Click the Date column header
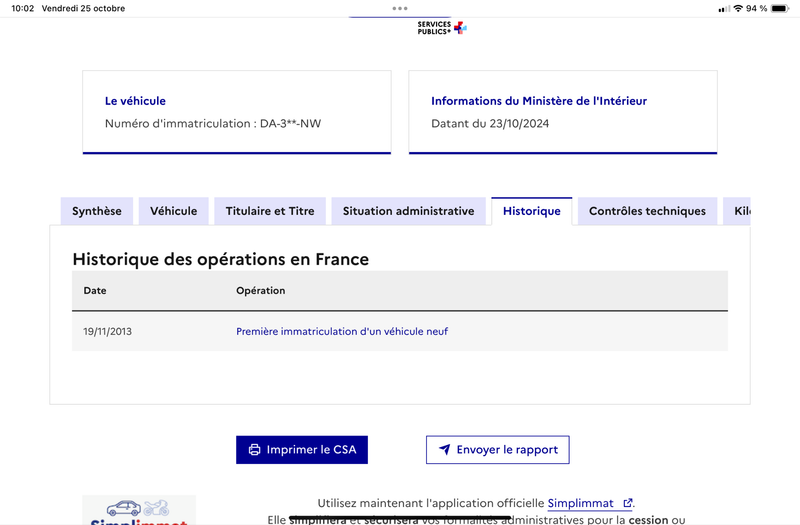The image size is (800, 525). 95,291
